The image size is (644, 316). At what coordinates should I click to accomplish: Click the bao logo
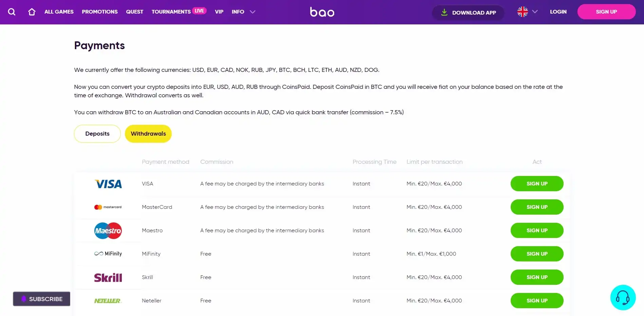(x=322, y=12)
